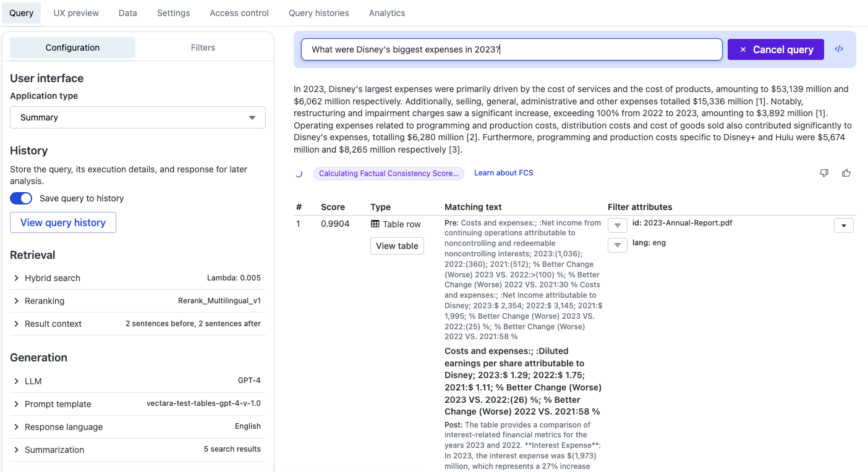Viewport: 868px width, 472px height.
Task: Open the Query histories tab
Action: (x=318, y=13)
